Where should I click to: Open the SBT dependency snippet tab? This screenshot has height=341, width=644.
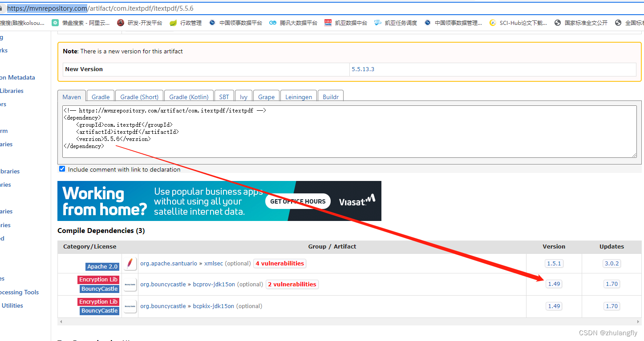[224, 96]
